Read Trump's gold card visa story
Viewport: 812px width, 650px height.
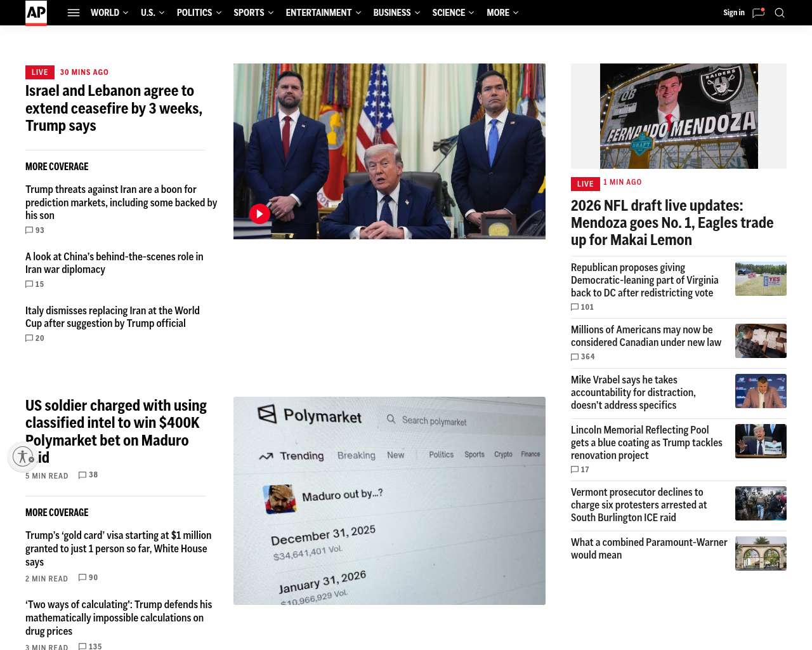click(119, 548)
